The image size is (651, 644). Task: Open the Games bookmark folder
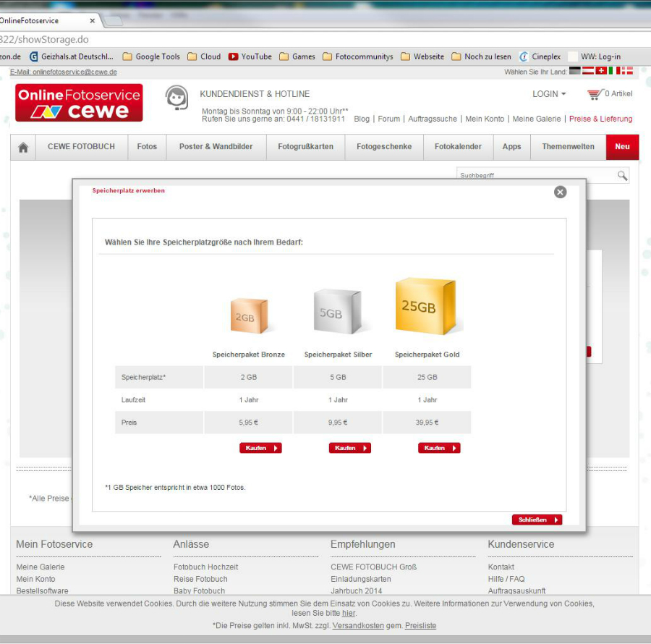297,56
